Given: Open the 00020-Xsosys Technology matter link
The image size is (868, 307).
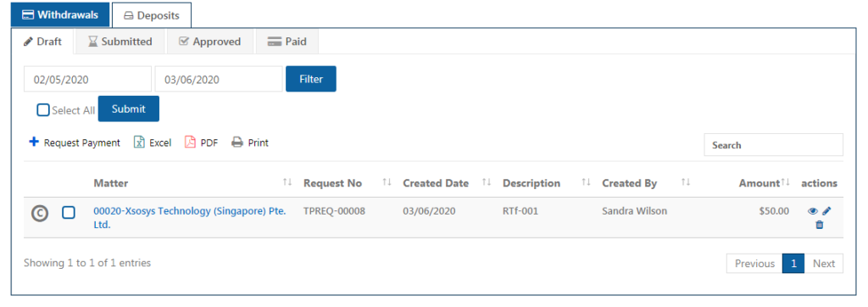Looking at the screenshot, I should (189, 218).
